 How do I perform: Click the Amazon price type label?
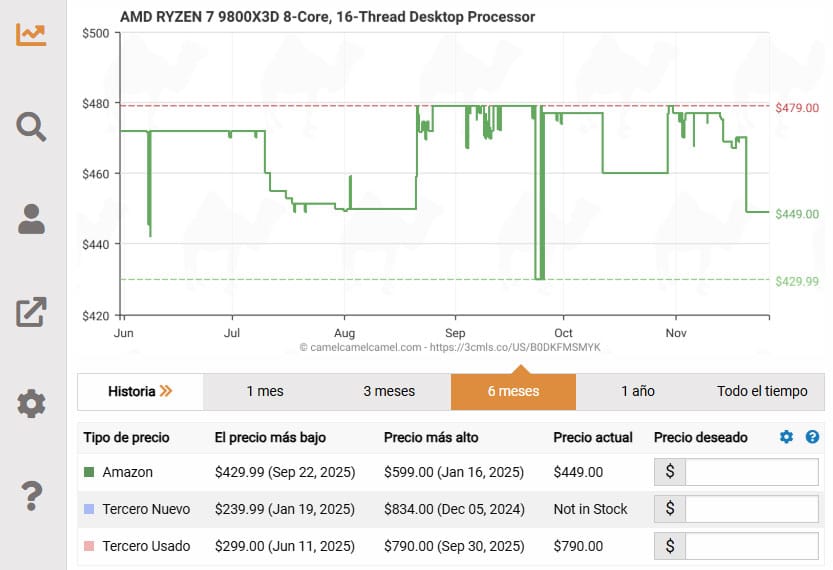[128, 472]
